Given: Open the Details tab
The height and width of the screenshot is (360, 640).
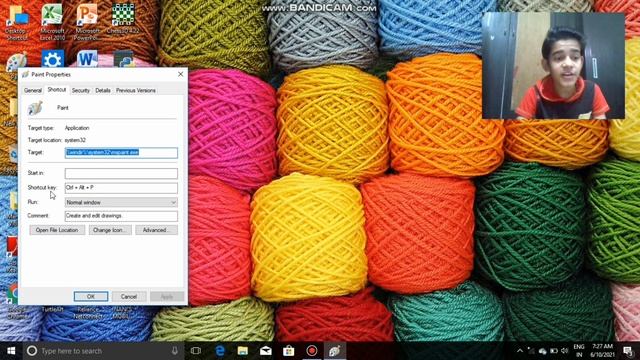Looking at the screenshot, I should [103, 90].
